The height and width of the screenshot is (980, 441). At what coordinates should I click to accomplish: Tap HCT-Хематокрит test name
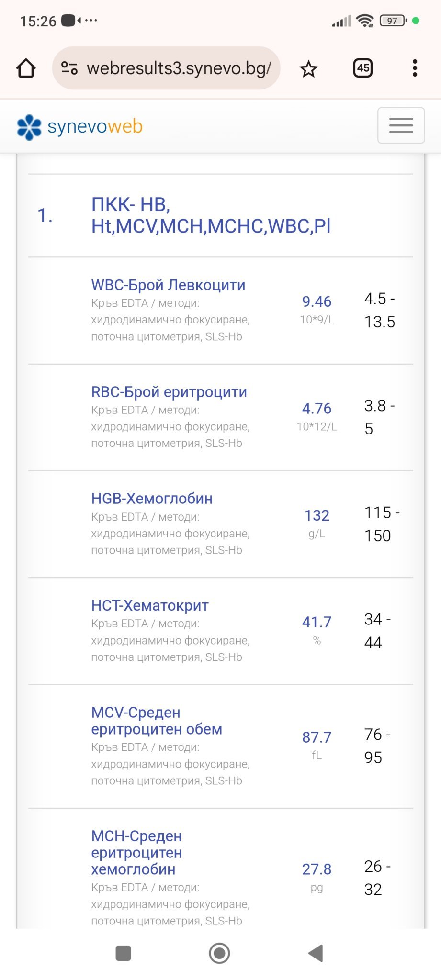(150, 605)
